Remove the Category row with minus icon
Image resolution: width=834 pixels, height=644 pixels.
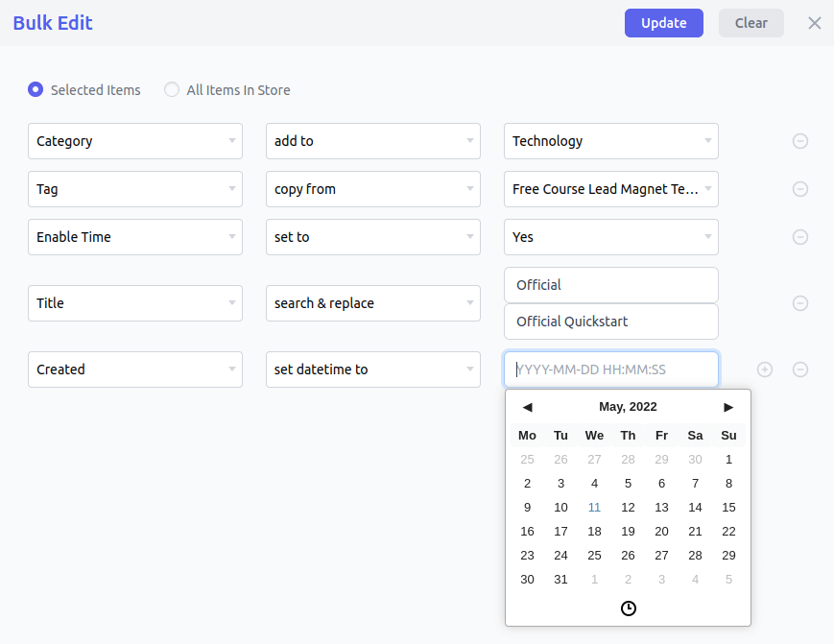(x=800, y=141)
